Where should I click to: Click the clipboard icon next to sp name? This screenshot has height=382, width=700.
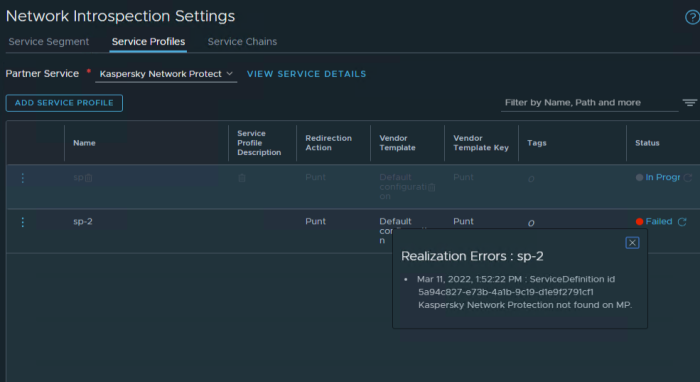coord(88,178)
